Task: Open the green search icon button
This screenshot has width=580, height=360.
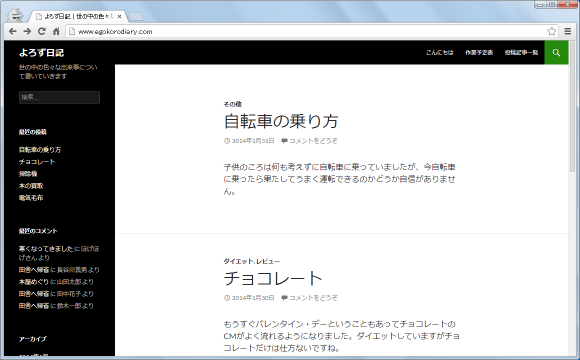Action: (556, 53)
